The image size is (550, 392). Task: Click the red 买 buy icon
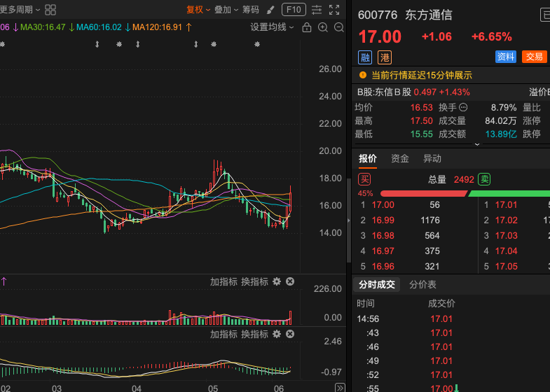[364, 179]
